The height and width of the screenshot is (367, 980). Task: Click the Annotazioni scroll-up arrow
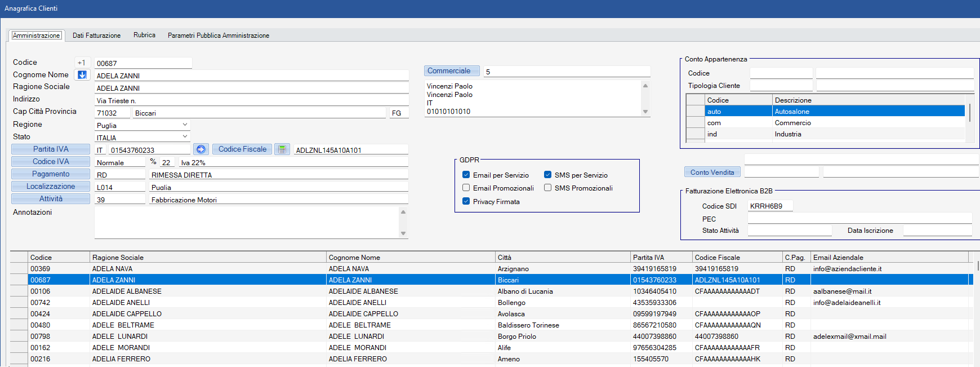[x=403, y=212]
